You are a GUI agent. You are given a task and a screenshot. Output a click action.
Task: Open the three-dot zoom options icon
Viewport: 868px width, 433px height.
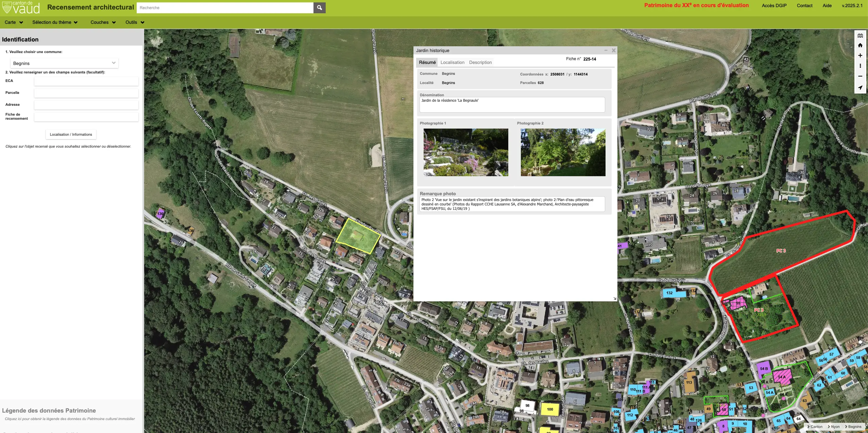click(x=860, y=66)
